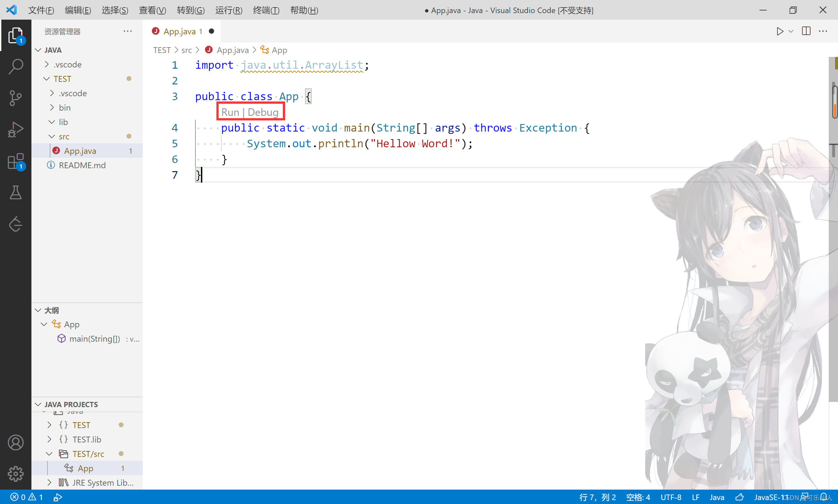Open the 编辑(E) menu
The width and height of the screenshot is (838, 504).
point(78,10)
